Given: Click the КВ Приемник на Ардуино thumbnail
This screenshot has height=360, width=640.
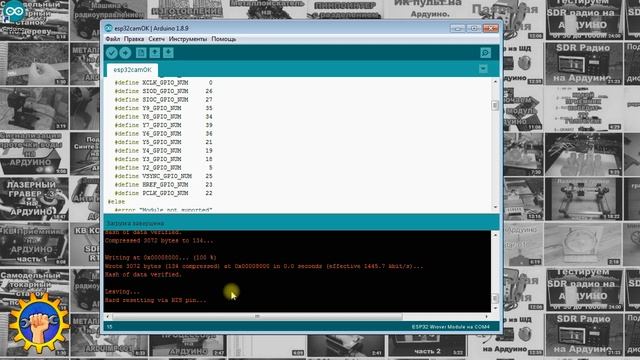Looking at the screenshot, I should (x=33, y=244).
